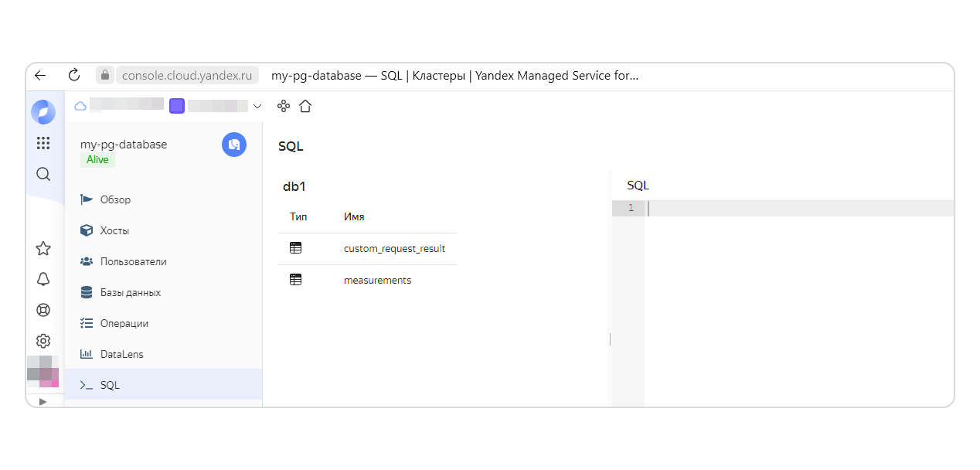Image resolution: width=980 pixels, height=470 pixels.
Task: Click PostgreSQL elephant cluster badge
Action: pos(234,145)
